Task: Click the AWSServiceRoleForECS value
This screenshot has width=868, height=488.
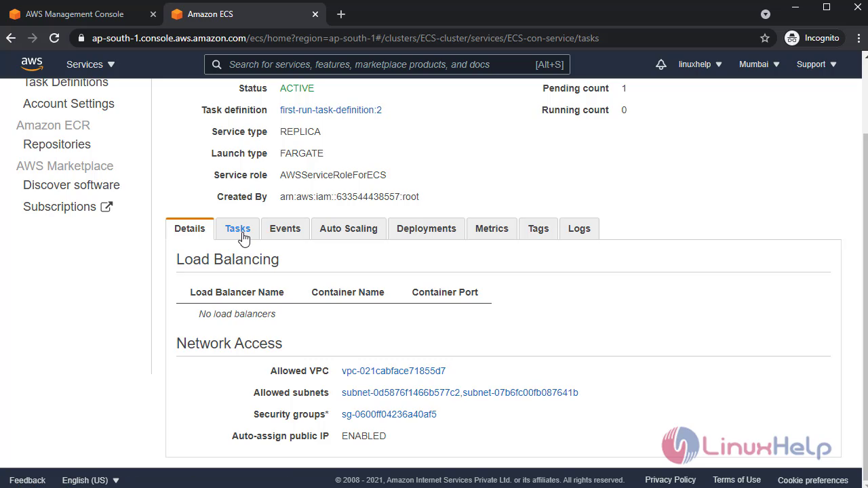Action: 333,175
